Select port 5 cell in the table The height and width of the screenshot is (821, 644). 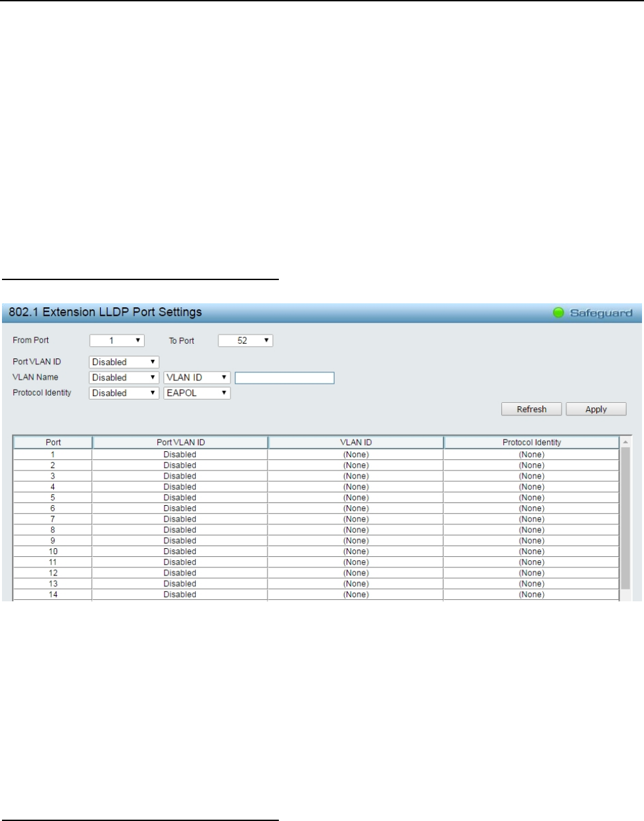tap(53, 498)
